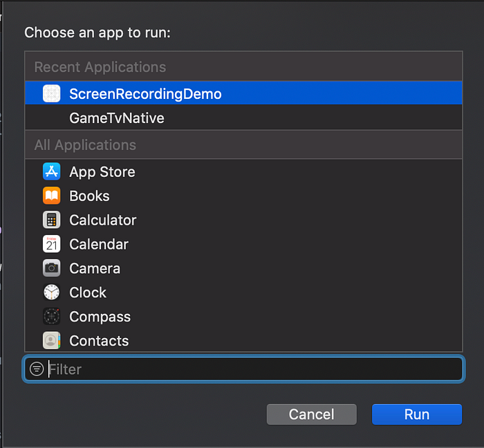Click the Cancel button
This screenshot has height=448, width=484.
(x=311, y=414)
